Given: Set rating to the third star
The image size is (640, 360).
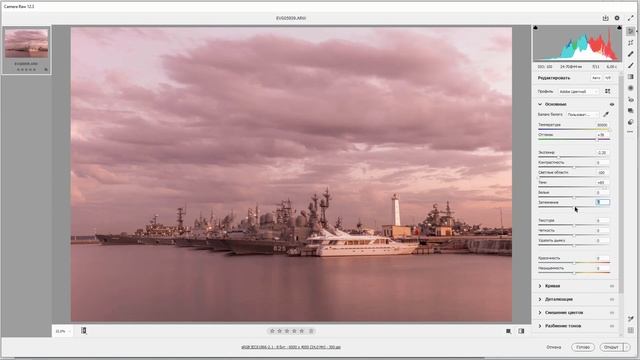Looking at the screenshot, I should coord(287,331).
